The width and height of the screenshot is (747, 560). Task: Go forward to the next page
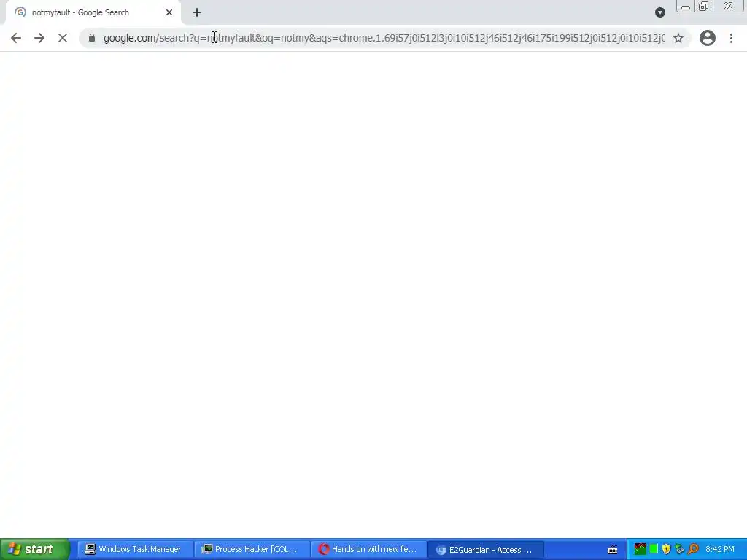(39, 38)
